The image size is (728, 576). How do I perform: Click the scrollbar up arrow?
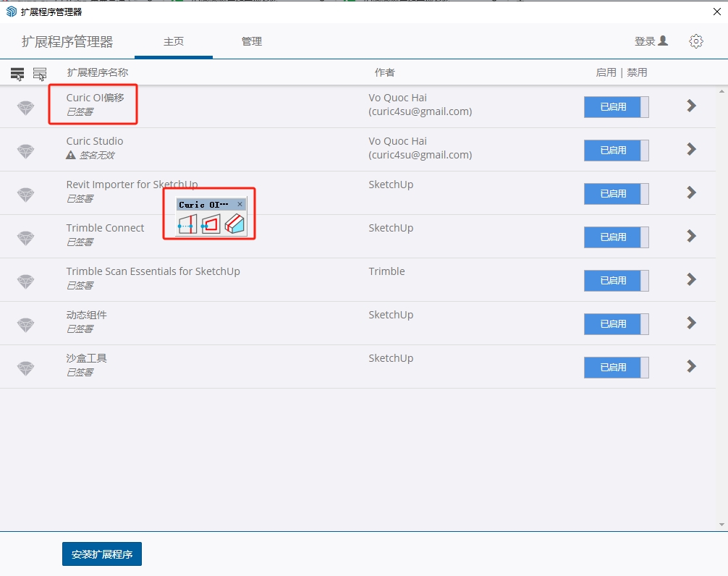point(721,92)
